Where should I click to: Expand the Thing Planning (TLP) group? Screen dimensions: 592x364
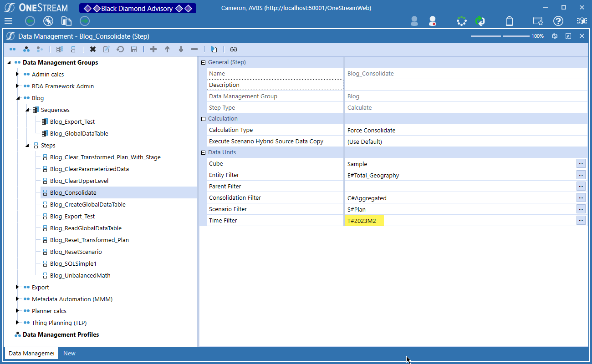(17, 323)
